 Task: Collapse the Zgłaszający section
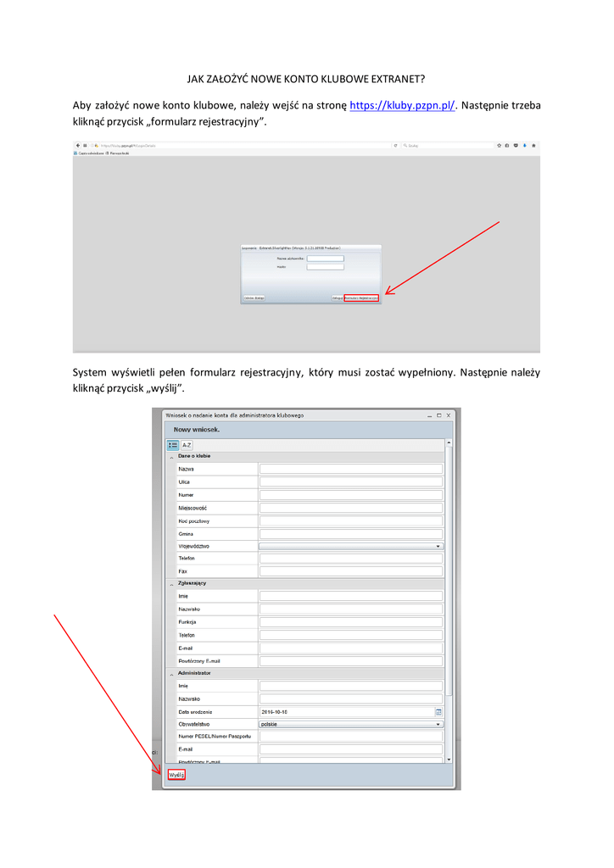tap(170, 584)
